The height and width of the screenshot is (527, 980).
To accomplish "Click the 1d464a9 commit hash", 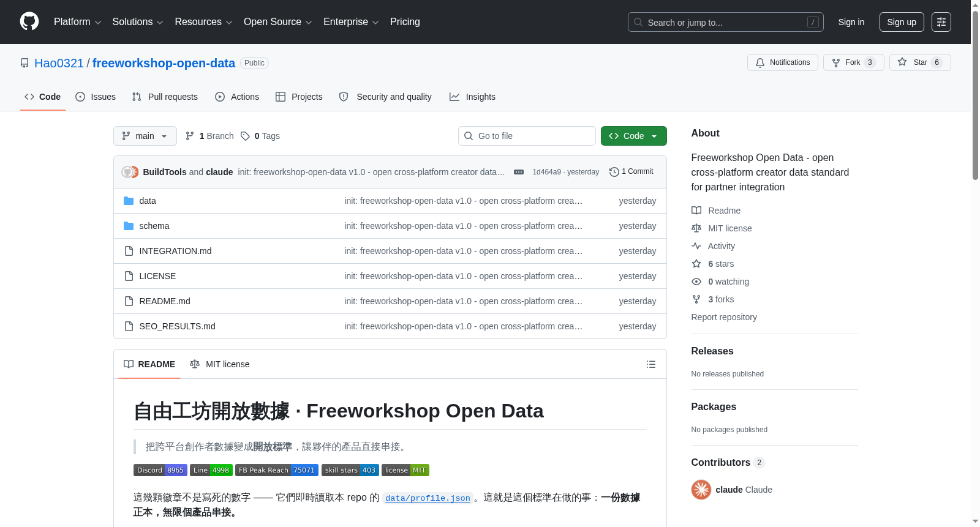I will tap(546, 172).
